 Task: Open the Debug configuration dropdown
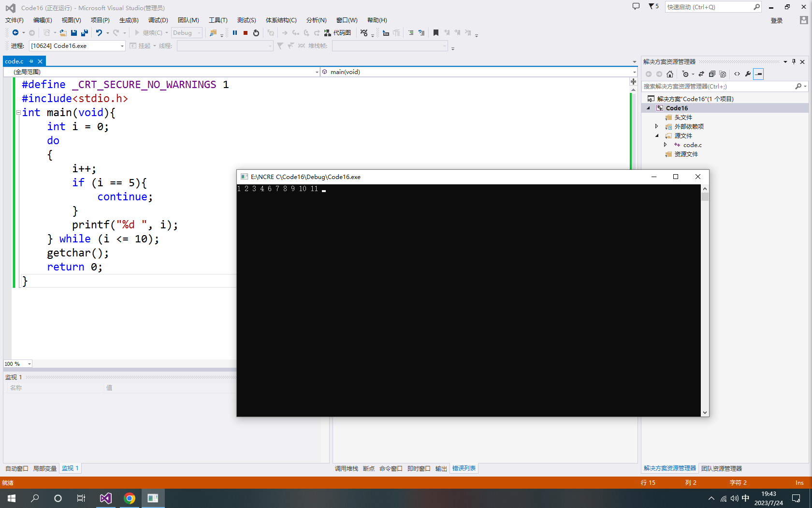click(187, 33)
